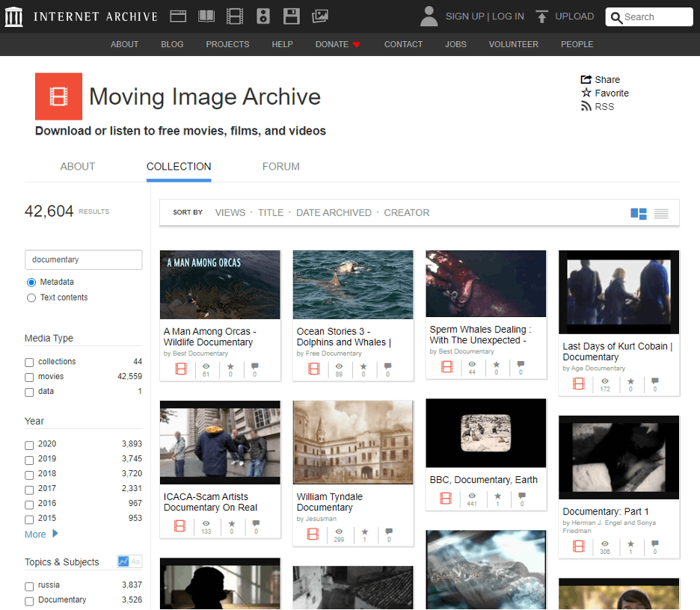
Task: Click views eye icon on Kurt Cobain card
Action: point(605,381)
